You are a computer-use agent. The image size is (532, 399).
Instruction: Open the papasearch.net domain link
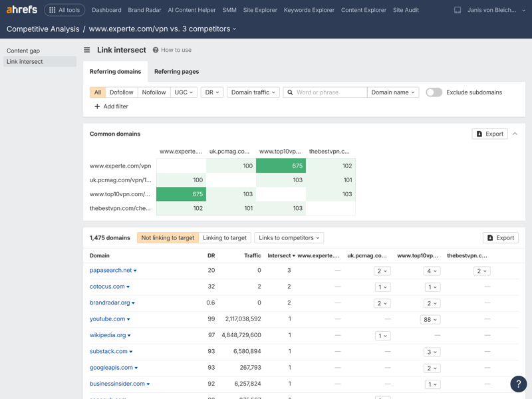(110, 271)
